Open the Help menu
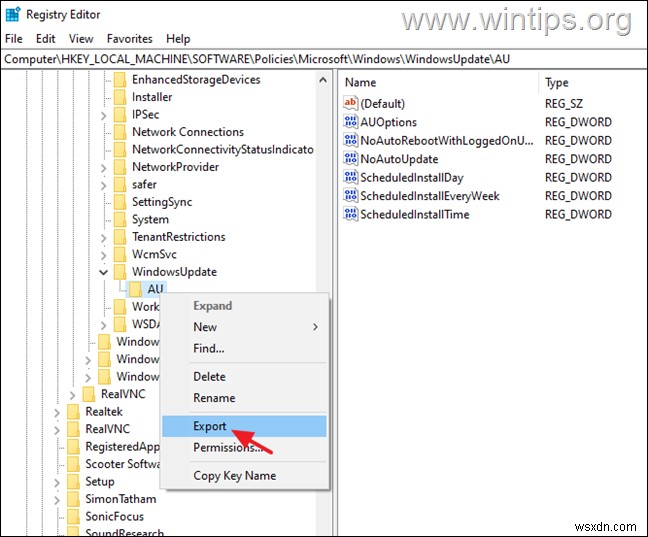This screenshot has height=537, width=648. 178,39
